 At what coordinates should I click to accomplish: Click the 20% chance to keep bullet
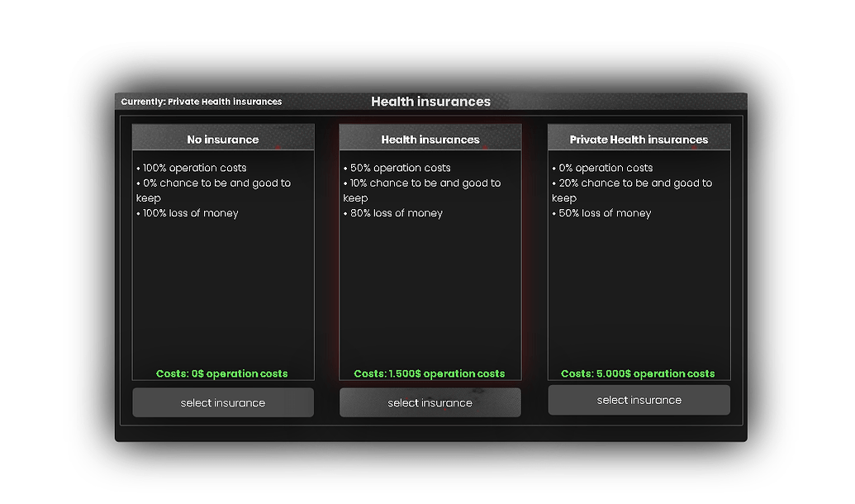tap(630, 183)
